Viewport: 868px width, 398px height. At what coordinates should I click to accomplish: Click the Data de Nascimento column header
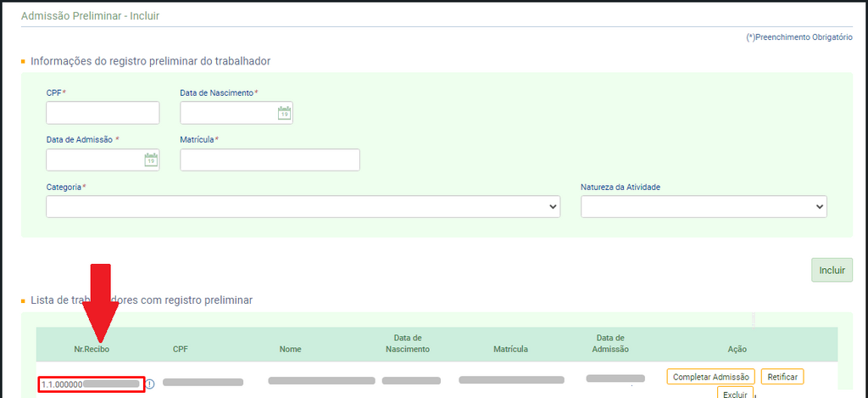point(407,344)
